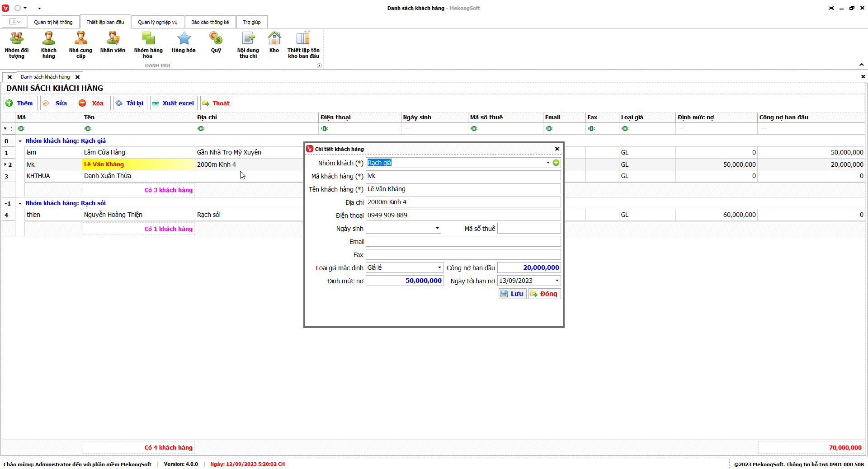Screen dimensions: 868x469
Task: Collapse the Rạch giá customer group
Action: [20, 141]
